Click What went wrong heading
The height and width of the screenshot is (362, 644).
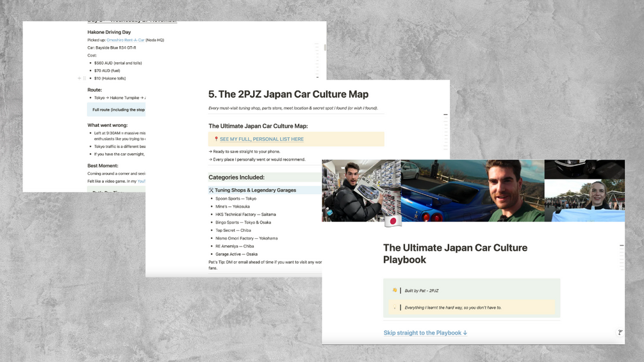point(107,125)
